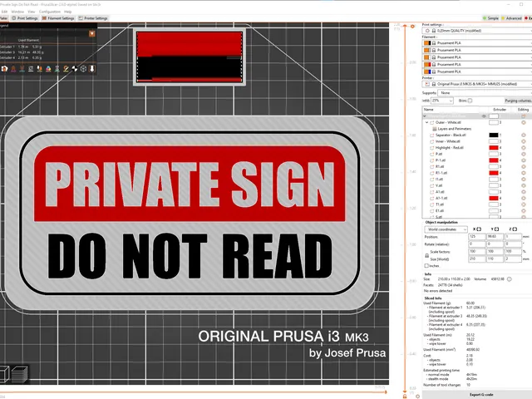Open the Print Settings tab
532x399 pixels.
point(25,18)
